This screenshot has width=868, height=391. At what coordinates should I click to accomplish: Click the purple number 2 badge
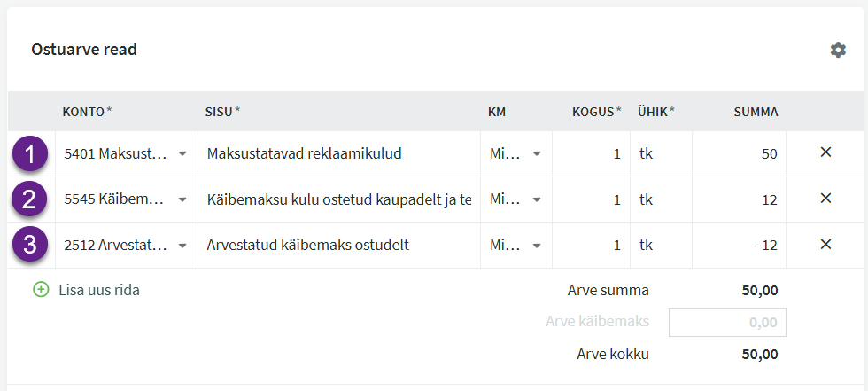tap(31, 199)
